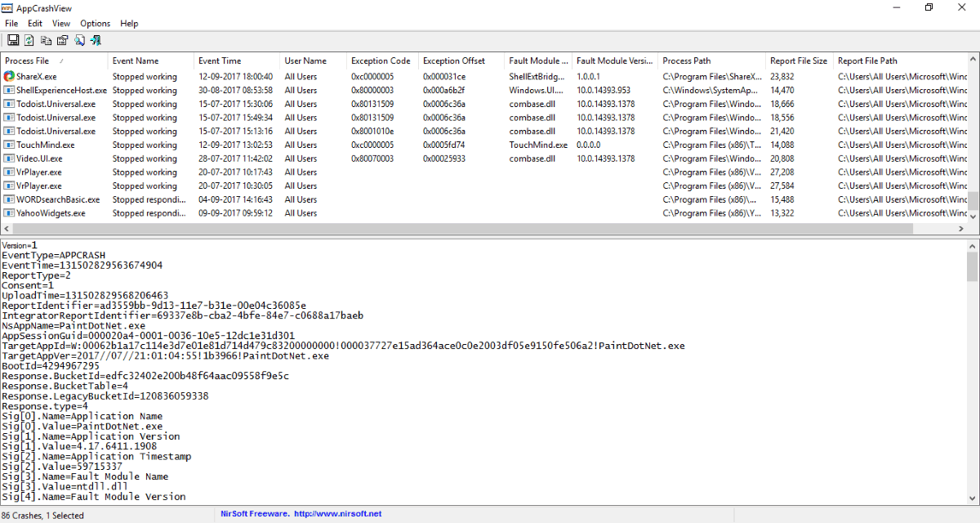Click the BootId=4294967295 line

click(x=51, y=366)
